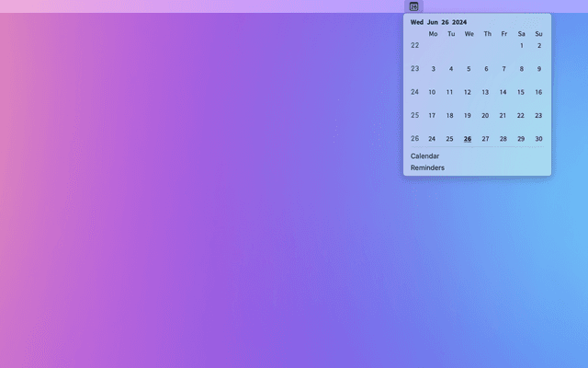Choose June 7 in the Friday column
The image size is (588, 368).
[503, 69]
